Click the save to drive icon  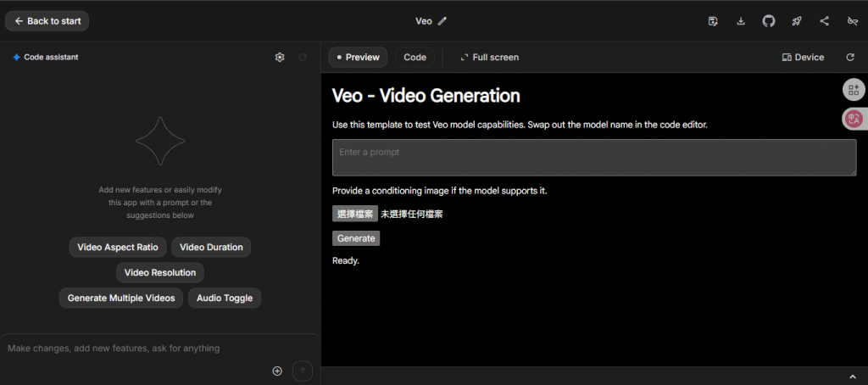(713, 21)
